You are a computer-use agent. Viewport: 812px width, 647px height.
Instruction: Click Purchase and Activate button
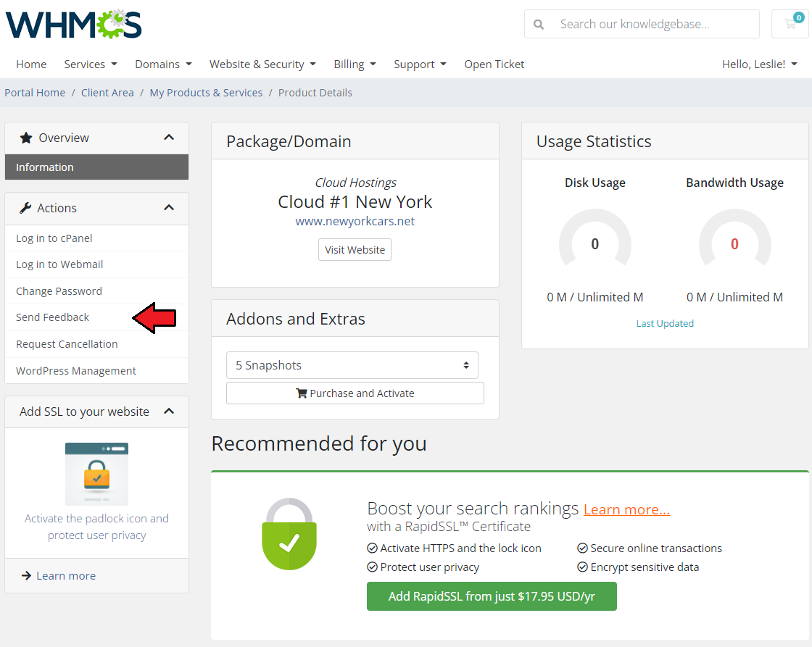tap(355, 393)
